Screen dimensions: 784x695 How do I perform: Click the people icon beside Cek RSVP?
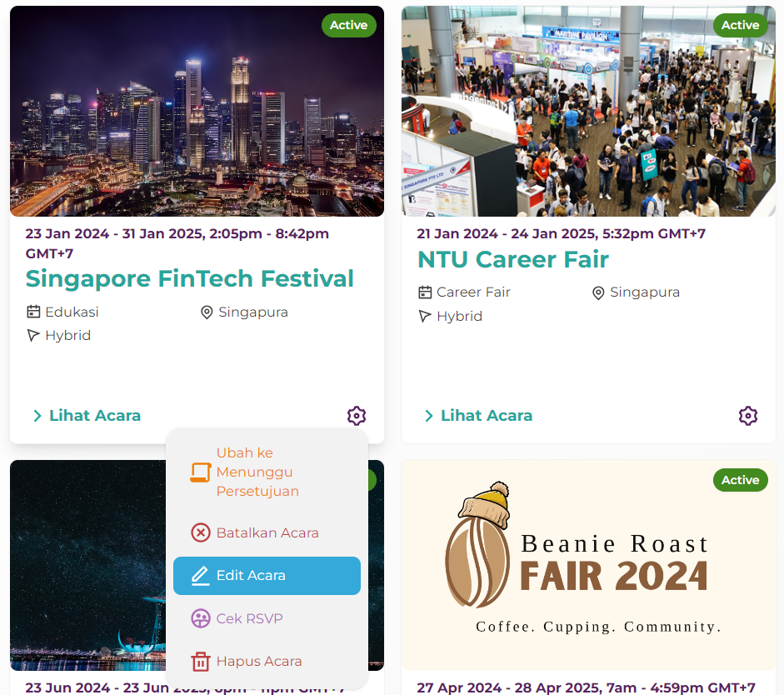(201, 618)
